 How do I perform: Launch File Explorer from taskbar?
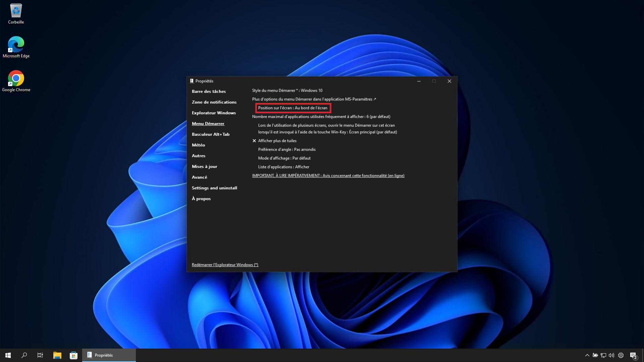click(57, 355)
